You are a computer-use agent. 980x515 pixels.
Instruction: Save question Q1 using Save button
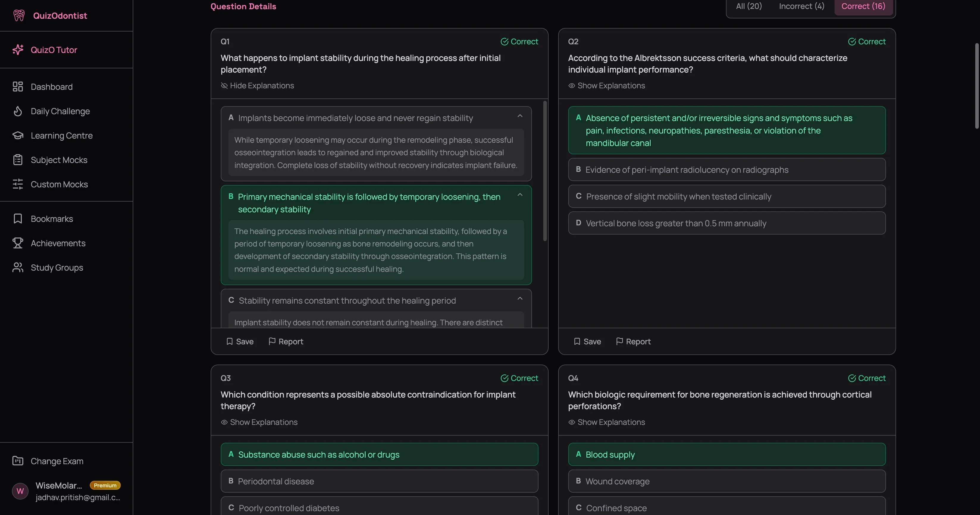coord(240,341)
